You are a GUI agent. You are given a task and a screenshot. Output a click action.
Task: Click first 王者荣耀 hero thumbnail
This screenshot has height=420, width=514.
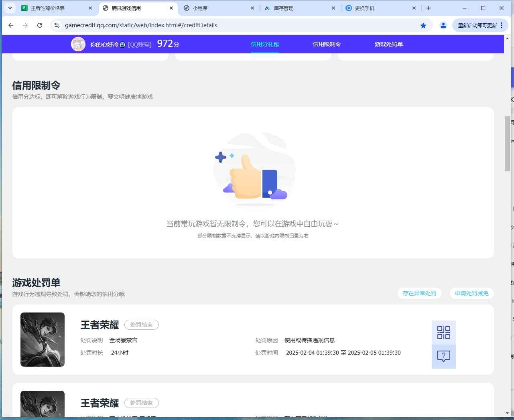(x=43, y=339)
